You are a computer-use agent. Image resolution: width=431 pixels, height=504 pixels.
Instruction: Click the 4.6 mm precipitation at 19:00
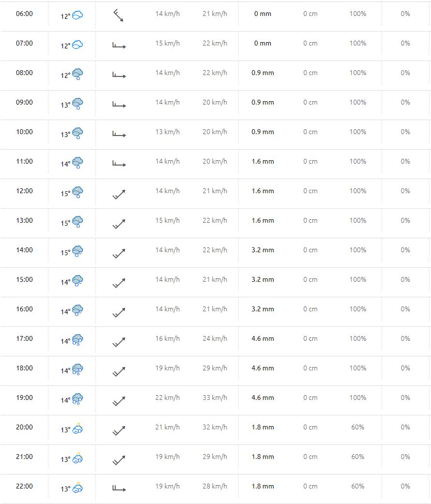[262, 397]
